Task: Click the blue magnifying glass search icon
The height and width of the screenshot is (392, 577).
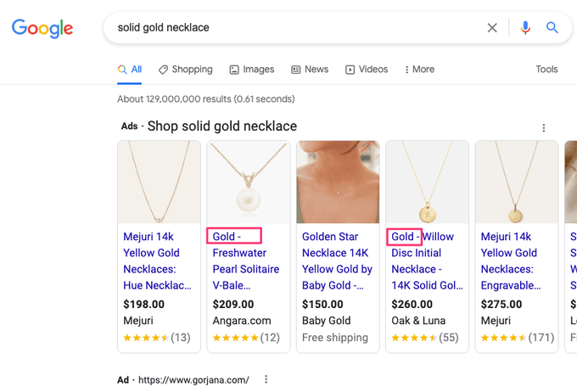Action: pos(552,28)
